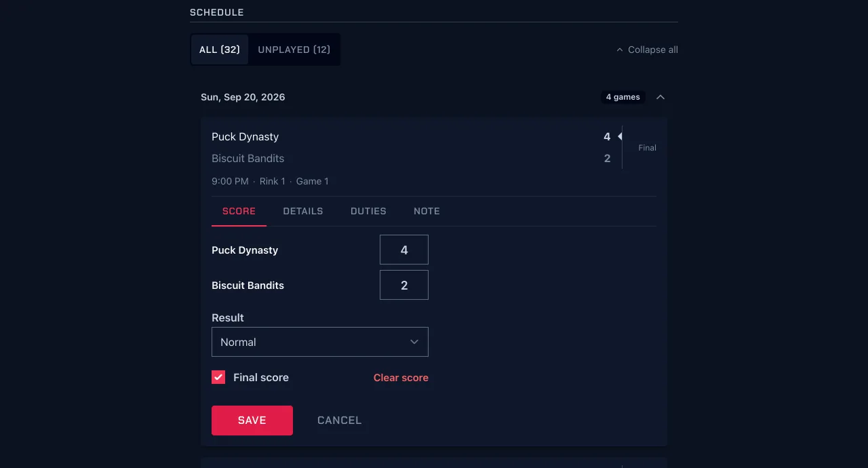
Task: Open the Note tab
Action: (x=427, y=211)
